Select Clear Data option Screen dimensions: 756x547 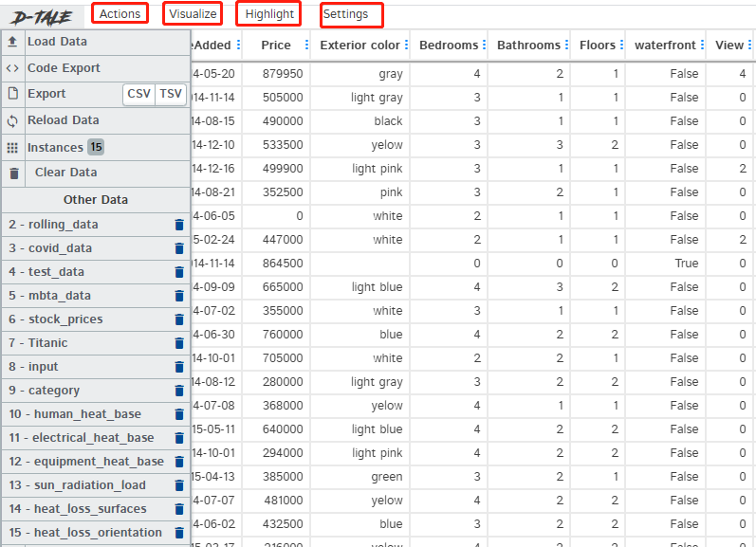(x=96, y=173)
